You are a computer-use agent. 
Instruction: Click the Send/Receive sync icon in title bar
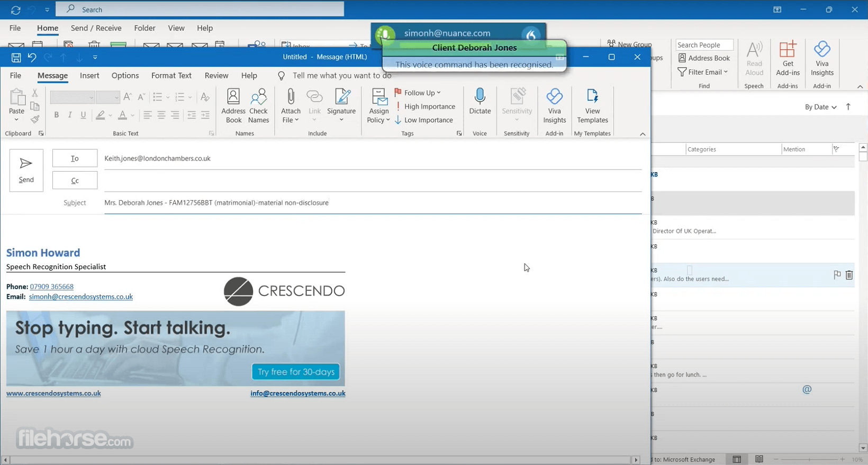click(15, 10)
